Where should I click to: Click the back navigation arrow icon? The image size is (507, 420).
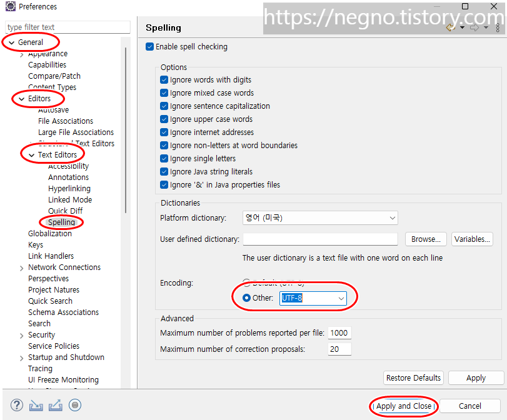[x=451, y=27]
